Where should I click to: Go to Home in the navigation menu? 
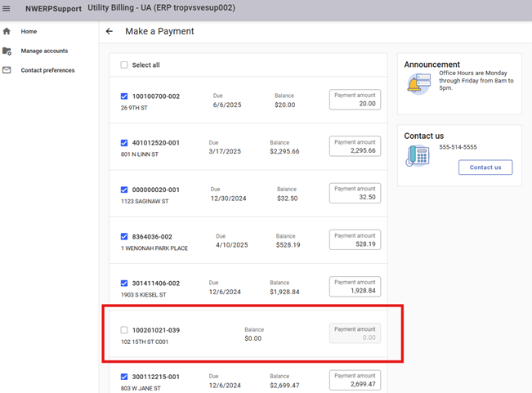(29, 31)
